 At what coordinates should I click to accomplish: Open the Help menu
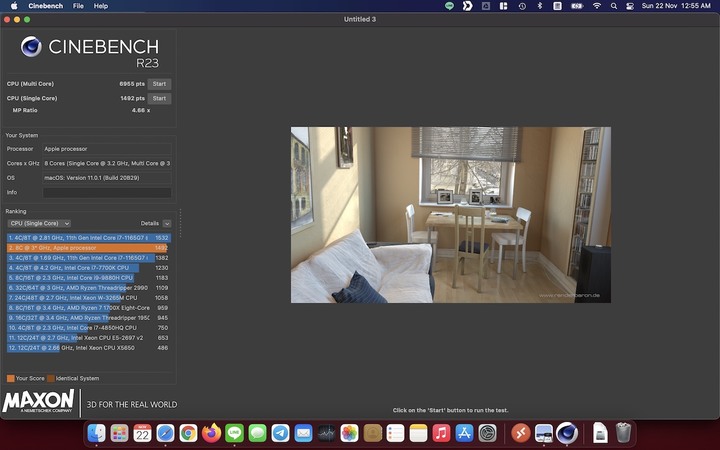(101, 6)
